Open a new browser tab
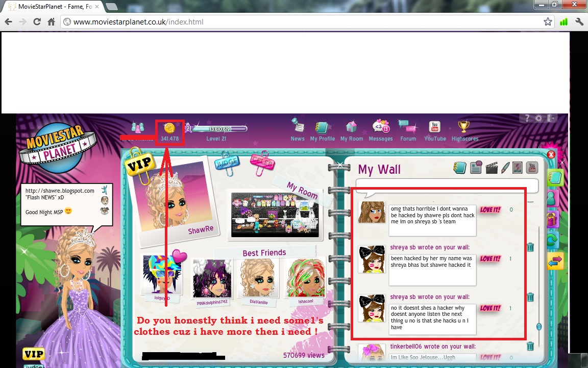 pos(111,6)
